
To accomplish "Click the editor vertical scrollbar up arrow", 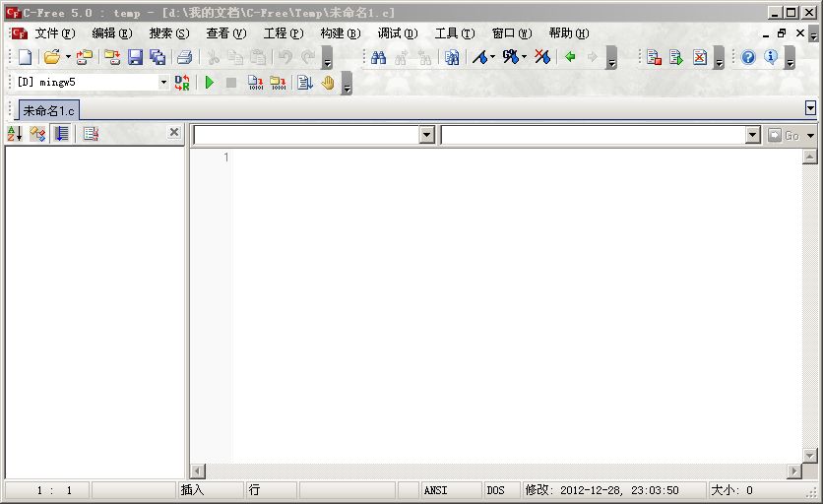I will (x=810, y=157).
